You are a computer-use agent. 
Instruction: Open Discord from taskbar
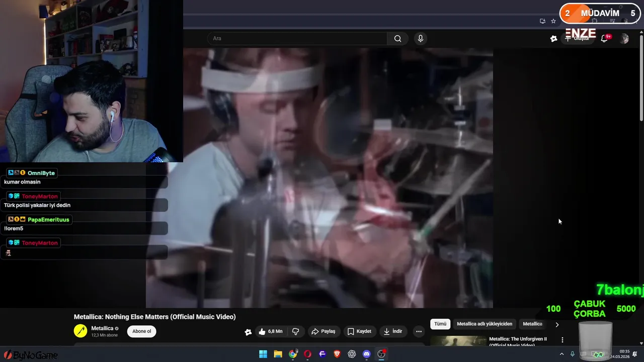[366, 354]
